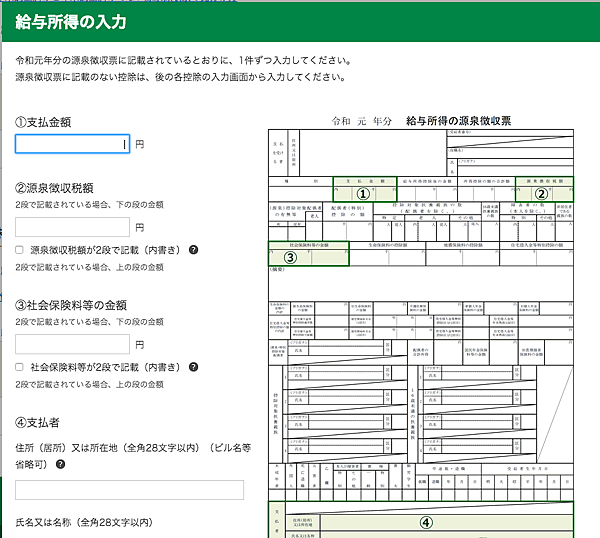Click the 氏名又は名称（全角28文字以内） label
The height and width of the screenshot is (538, 600).
point(84,522)
